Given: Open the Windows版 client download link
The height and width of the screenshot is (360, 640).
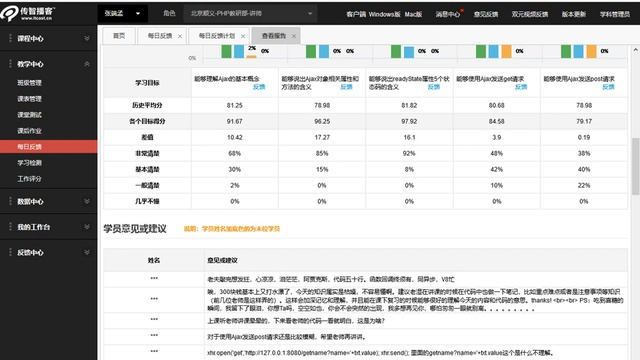Looking at the screenshot, I should coord(384,14).
